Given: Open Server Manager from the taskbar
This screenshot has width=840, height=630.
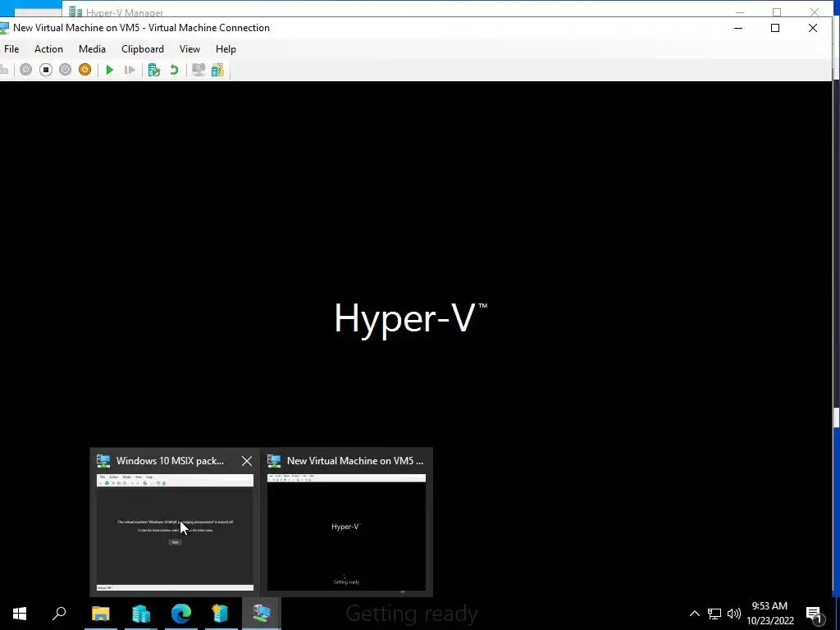Looking at the screenshot, I should [x=141, y=614].
